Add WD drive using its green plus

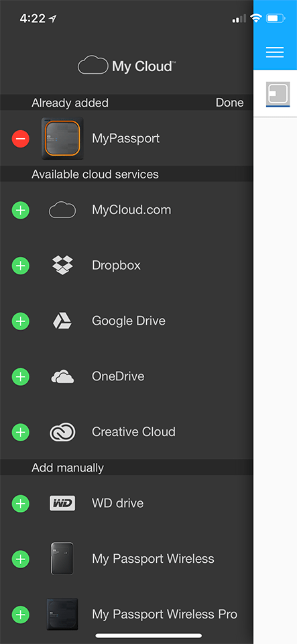[x=20, y=503]
